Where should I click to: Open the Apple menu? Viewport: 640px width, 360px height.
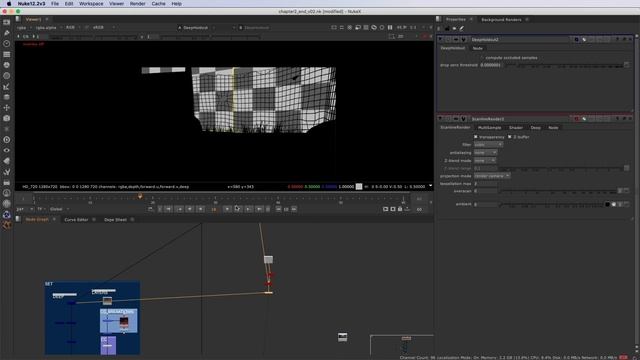[9, 4]
